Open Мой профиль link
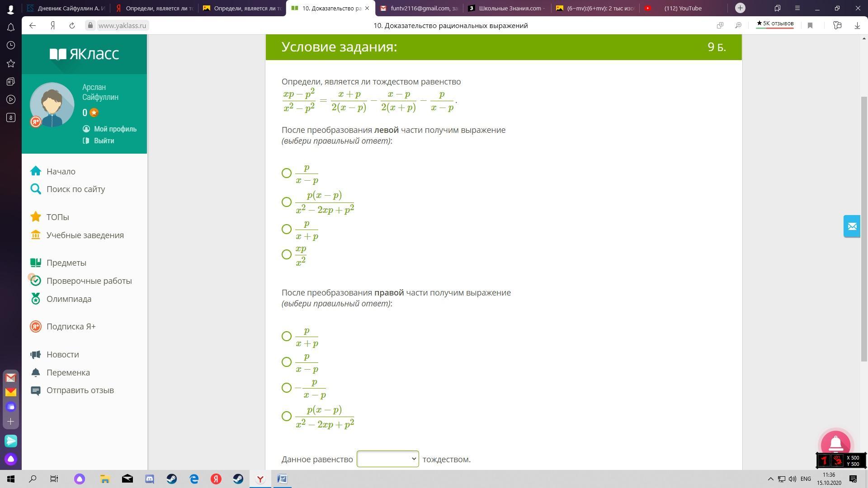The image size is (868, 488). (x=115, y=129)
